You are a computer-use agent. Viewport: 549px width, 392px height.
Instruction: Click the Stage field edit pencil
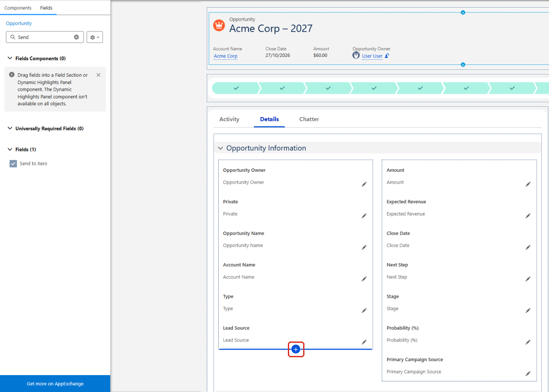click(x=528, y=311)
